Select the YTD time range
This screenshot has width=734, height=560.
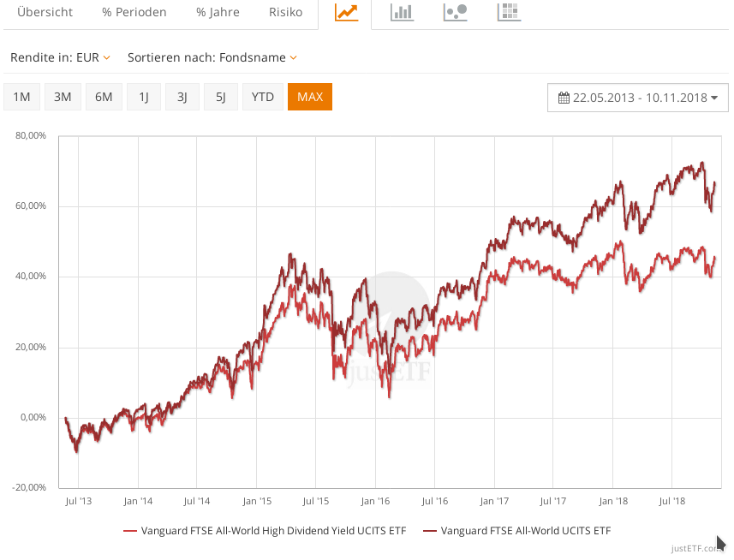coord(263,97)
